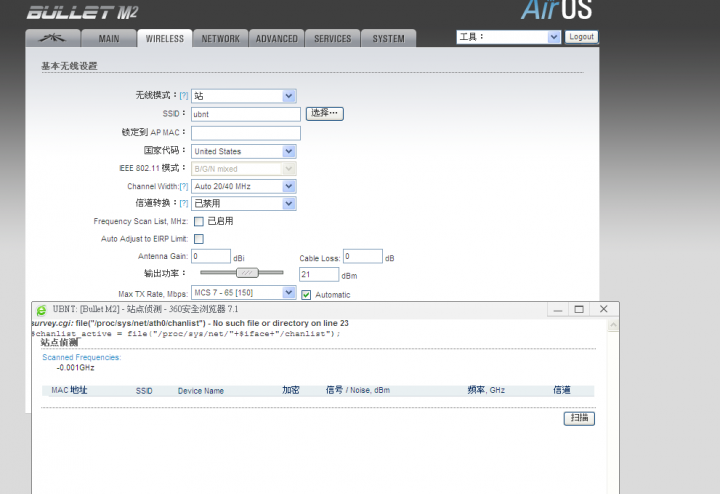Click help icon next to 无线模式
The width and height of the screenshot is (720, 494).
pyautogui.click(x=183, y=96)
